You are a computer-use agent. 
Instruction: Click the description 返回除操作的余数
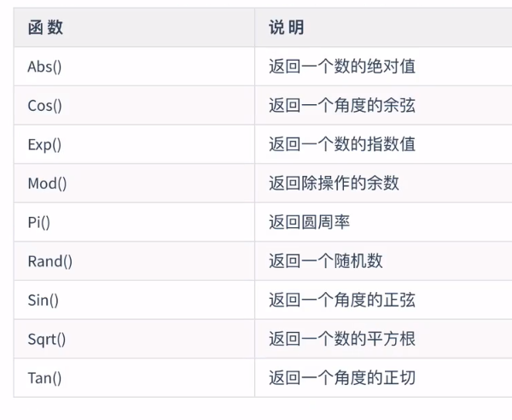point(334,184)
